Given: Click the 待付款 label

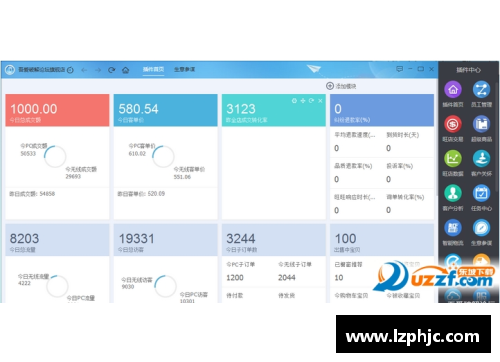Looking at the screenshot, I should 235,296.
